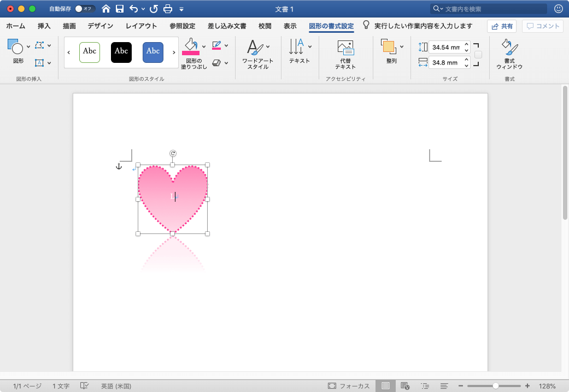The image size is (569, 392).
Task: Click the edit shape points icon
Action: [x=39, y=45]
